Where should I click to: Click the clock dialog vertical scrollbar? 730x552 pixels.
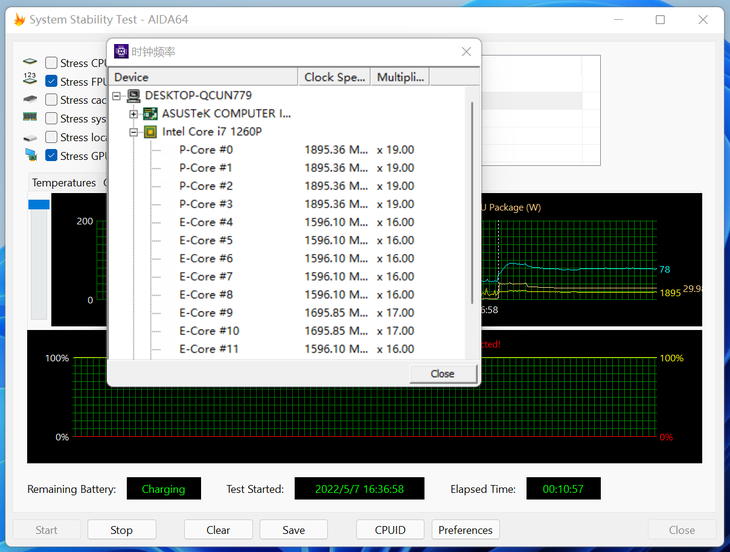[x=472, y=200]
